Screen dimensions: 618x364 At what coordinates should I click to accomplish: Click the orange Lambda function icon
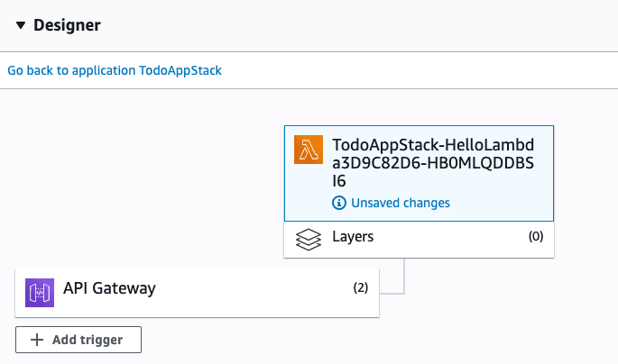[309, 150]
